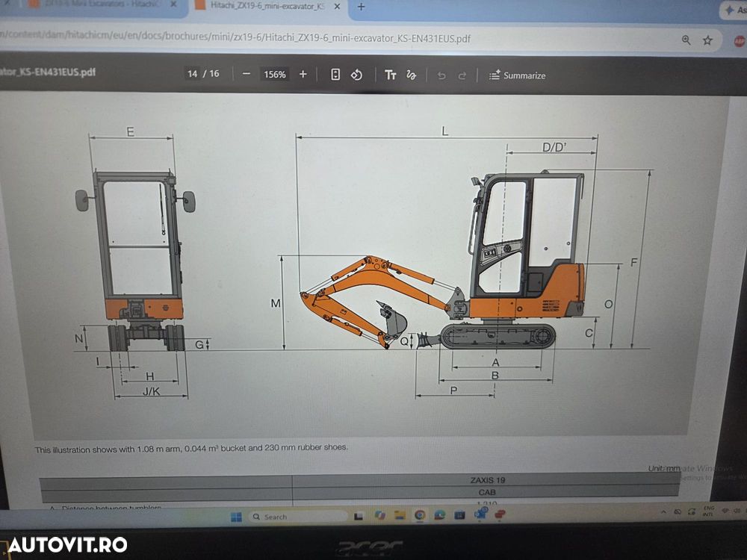The height and width of the screenshot is (560, 747).
Task: Open the ABP extension icon
Action: coord(739,41)
